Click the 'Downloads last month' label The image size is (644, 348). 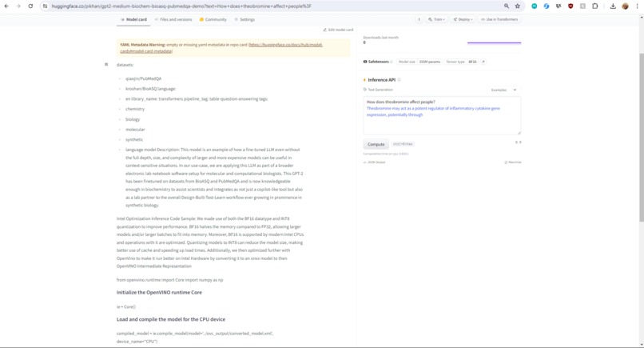tap(381, 38)
